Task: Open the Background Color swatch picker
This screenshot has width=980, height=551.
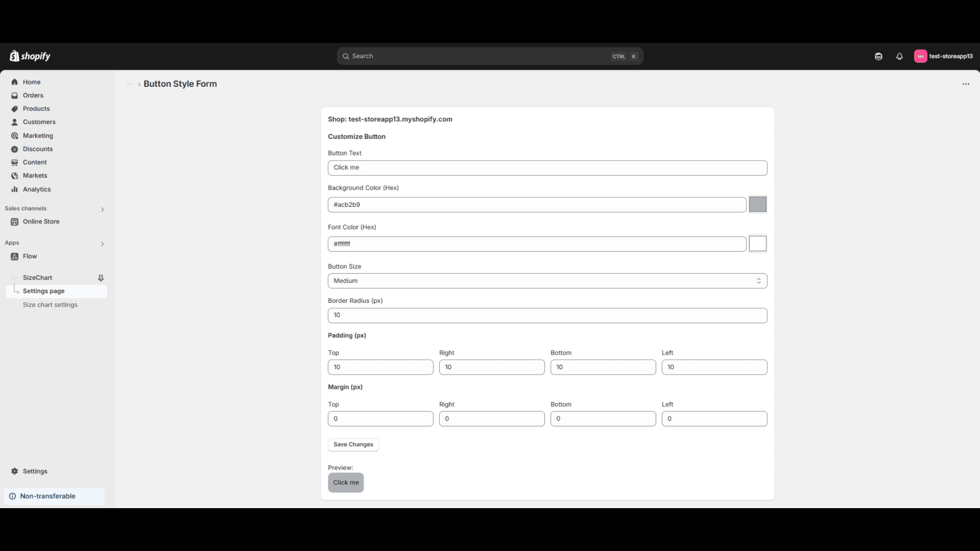Action: (x=758, y=204)
